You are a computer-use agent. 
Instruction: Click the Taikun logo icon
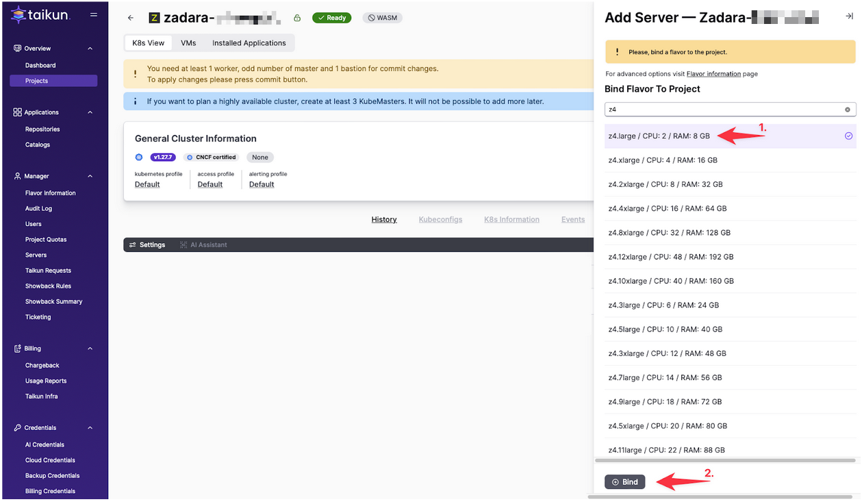point(18,14)
